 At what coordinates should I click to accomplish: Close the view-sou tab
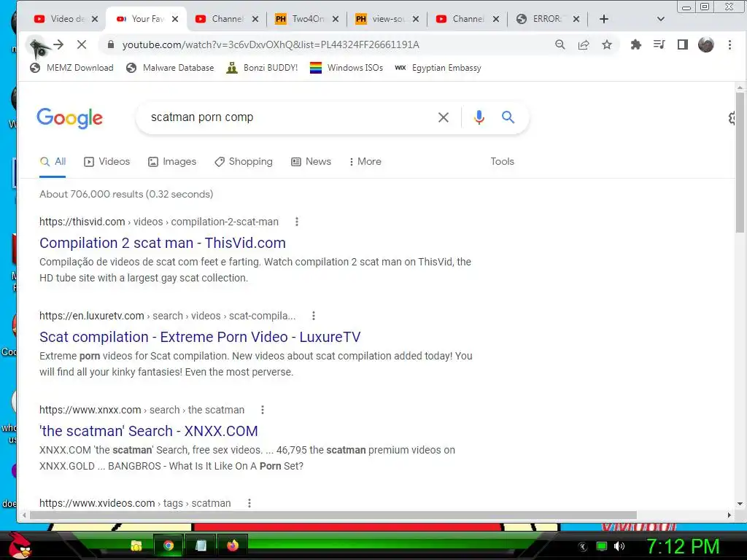pyautogui.click(x=415, y=19)
